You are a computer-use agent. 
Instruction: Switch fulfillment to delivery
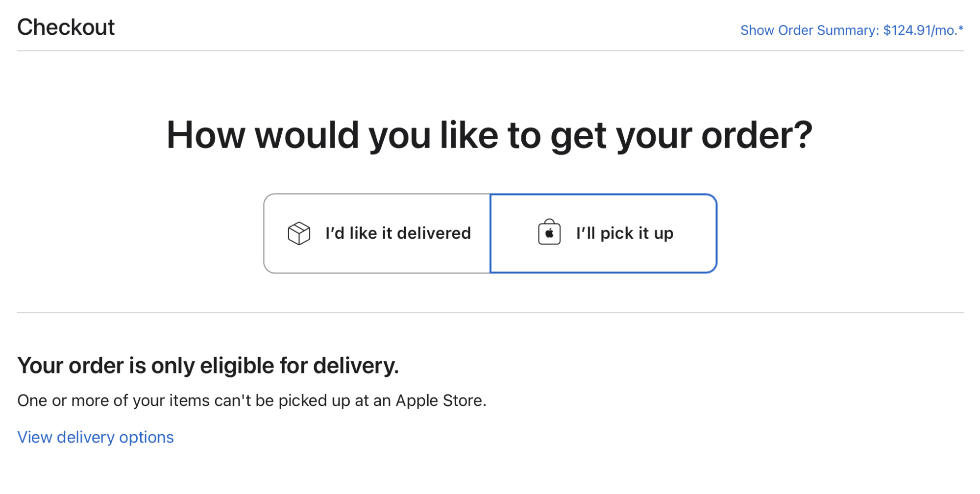click(377, 233)
